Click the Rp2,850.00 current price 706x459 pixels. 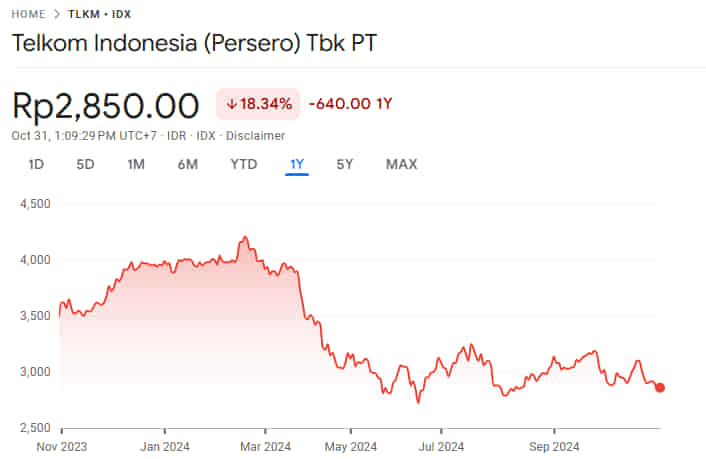106,105
